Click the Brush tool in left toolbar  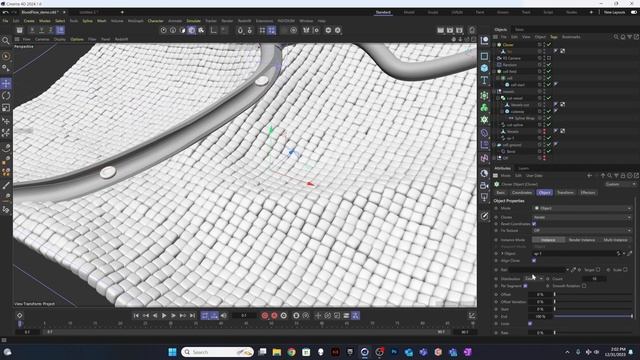[6, 186]
